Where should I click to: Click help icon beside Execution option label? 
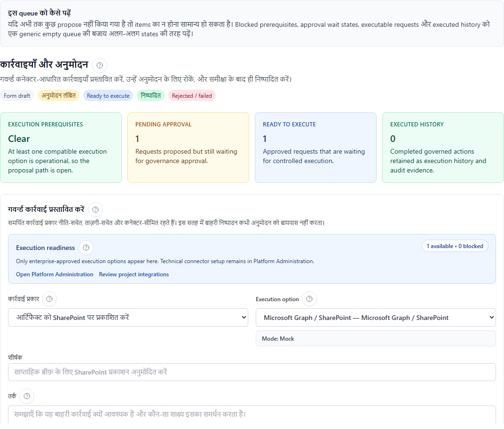tap(309, 299)
